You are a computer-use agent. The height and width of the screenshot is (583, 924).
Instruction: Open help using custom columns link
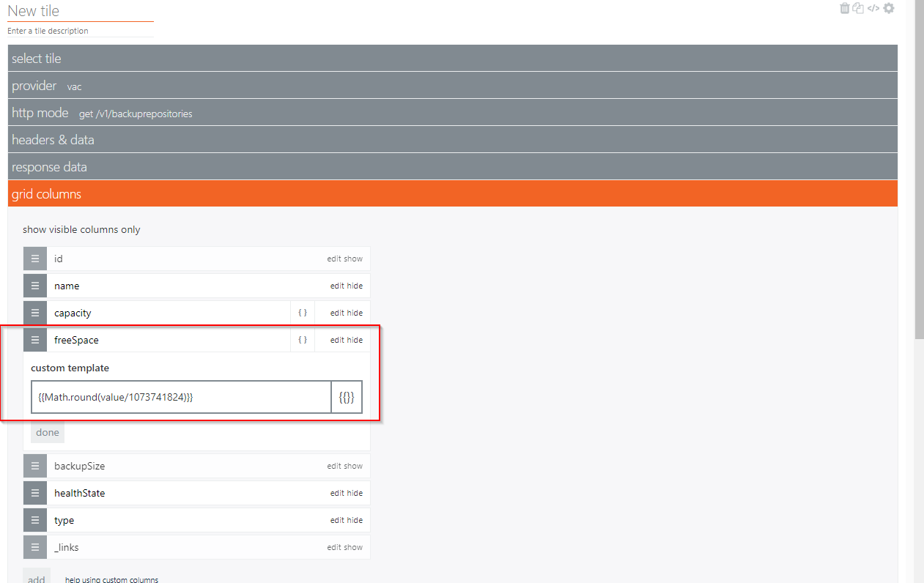[x=111, y=579]
